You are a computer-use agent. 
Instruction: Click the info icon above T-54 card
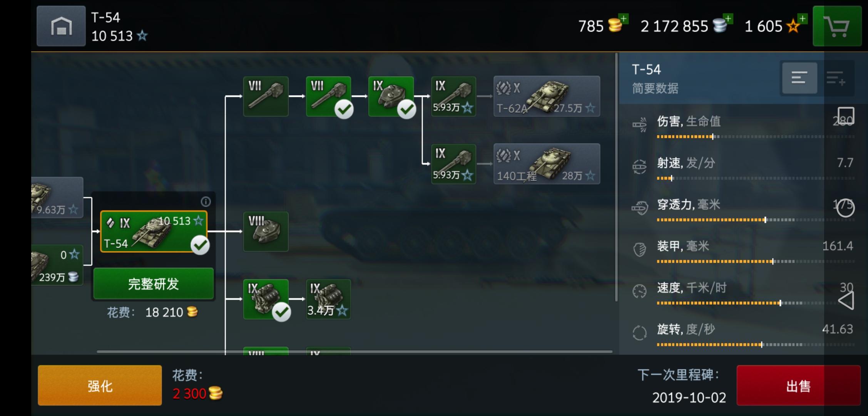[206, 201]
